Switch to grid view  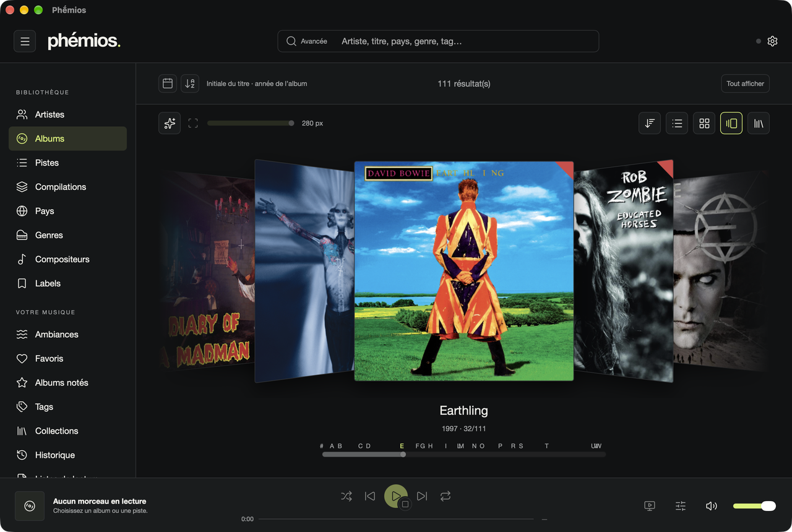[704, 123]
